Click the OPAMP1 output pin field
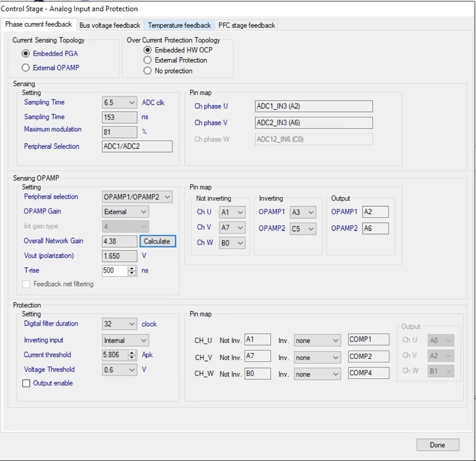The width and height of the screenshot is (476, 461). pyautogui.click(x=375, y=212)
